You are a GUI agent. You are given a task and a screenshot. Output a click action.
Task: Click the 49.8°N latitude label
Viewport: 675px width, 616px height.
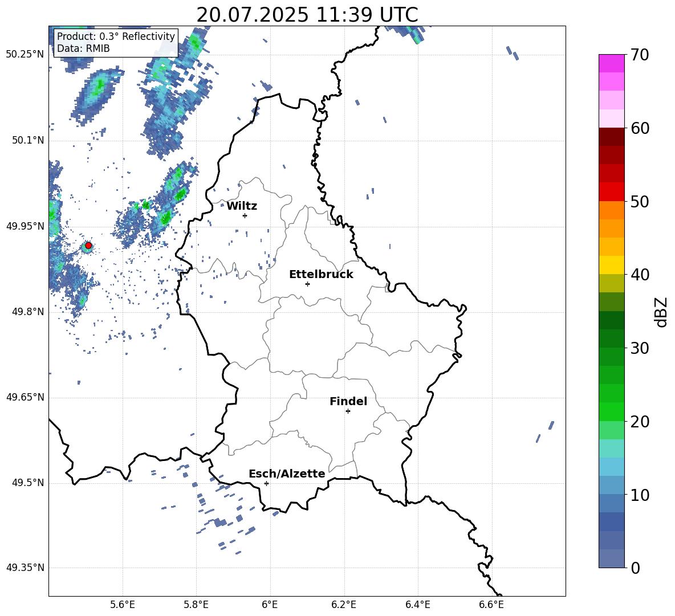pyautogui.click(x=27, y=312)
